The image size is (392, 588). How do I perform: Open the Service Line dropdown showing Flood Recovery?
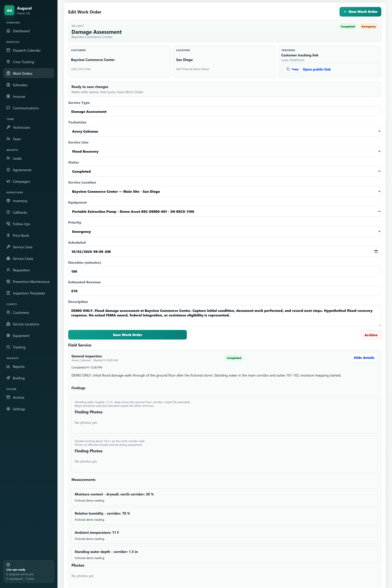tap(225, 151)
